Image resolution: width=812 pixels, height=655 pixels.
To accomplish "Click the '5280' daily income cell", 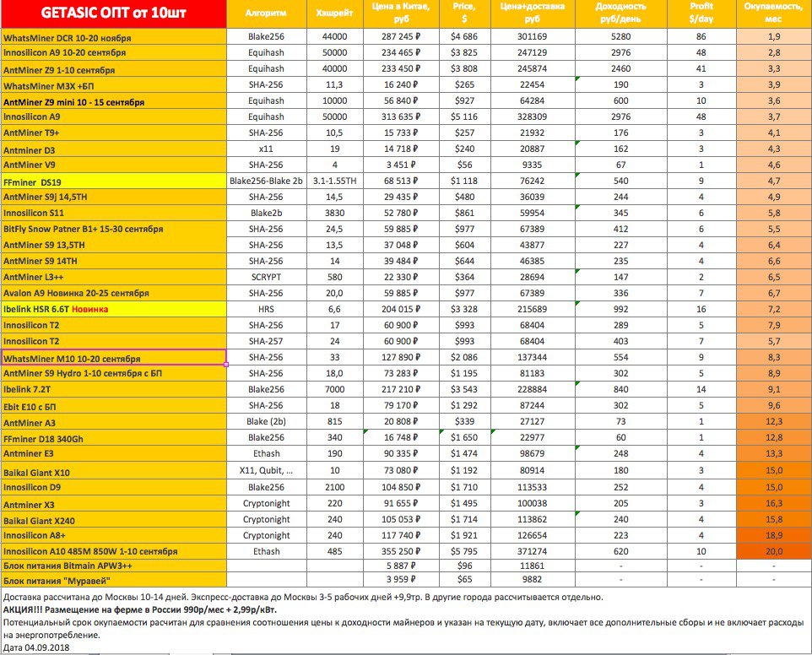I will [x=621, y=37].
